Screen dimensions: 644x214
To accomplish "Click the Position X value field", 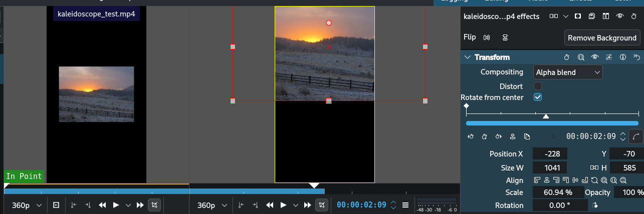I will coord(549,154).
